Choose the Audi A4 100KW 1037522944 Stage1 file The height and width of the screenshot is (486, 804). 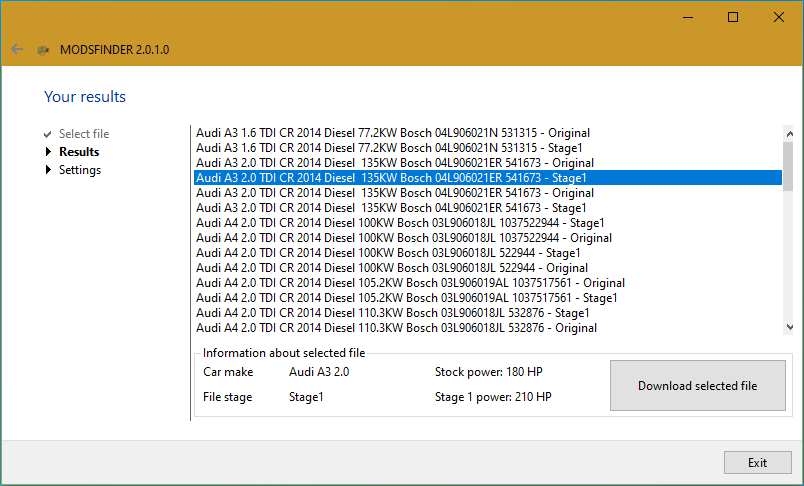click(x=400, y=223)
